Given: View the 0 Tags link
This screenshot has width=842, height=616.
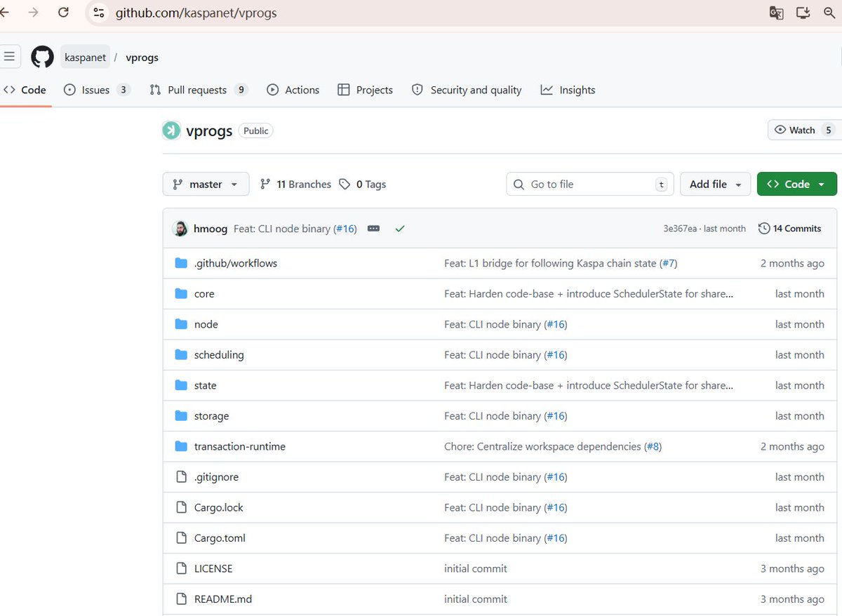Looking at the screenshot, I should click(x=363, y=184).
